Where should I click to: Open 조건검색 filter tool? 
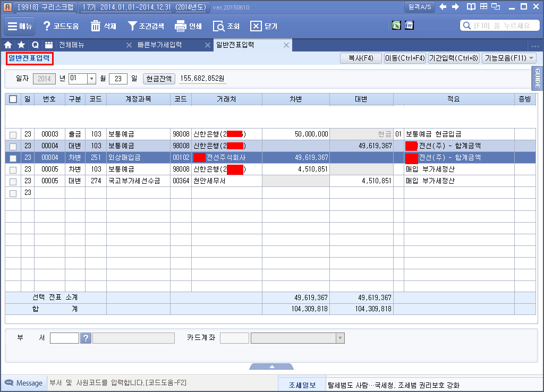[x=146, y=27]
